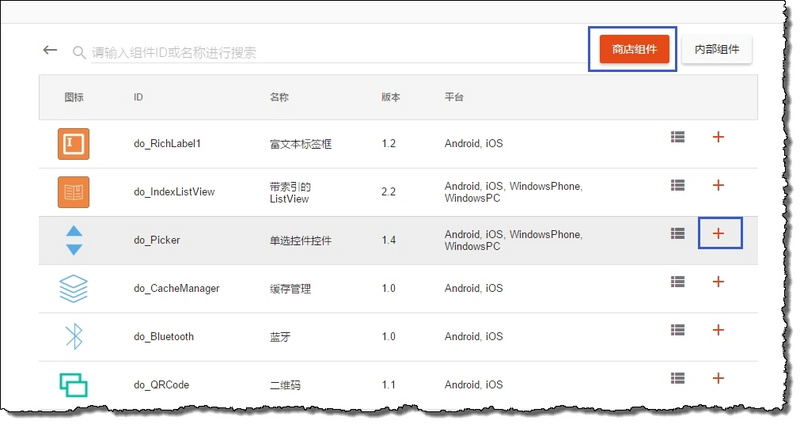Select the do_Picker ID text
This screenshot has width=800, height=424.
point(157,240)
